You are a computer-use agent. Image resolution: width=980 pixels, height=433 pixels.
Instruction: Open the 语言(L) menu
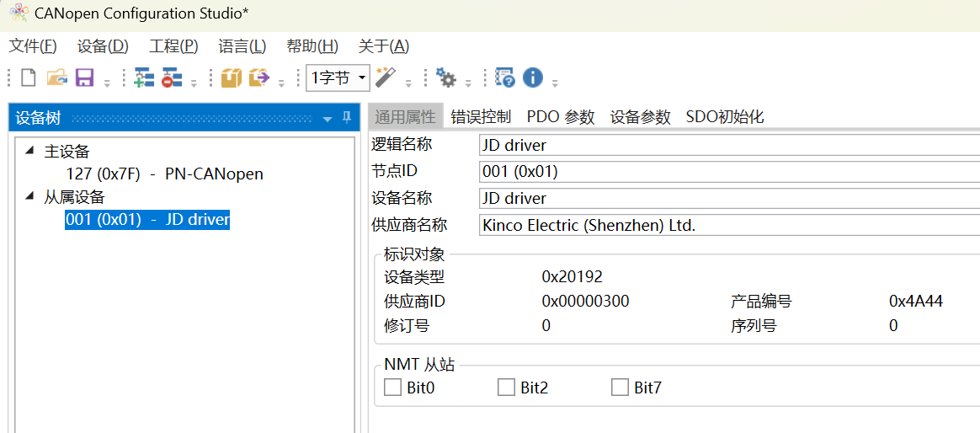(x=242, y=46)
